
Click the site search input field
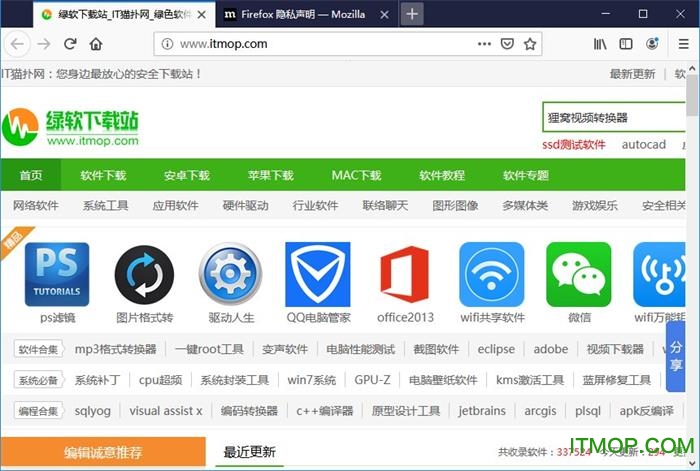pos(613,117)
